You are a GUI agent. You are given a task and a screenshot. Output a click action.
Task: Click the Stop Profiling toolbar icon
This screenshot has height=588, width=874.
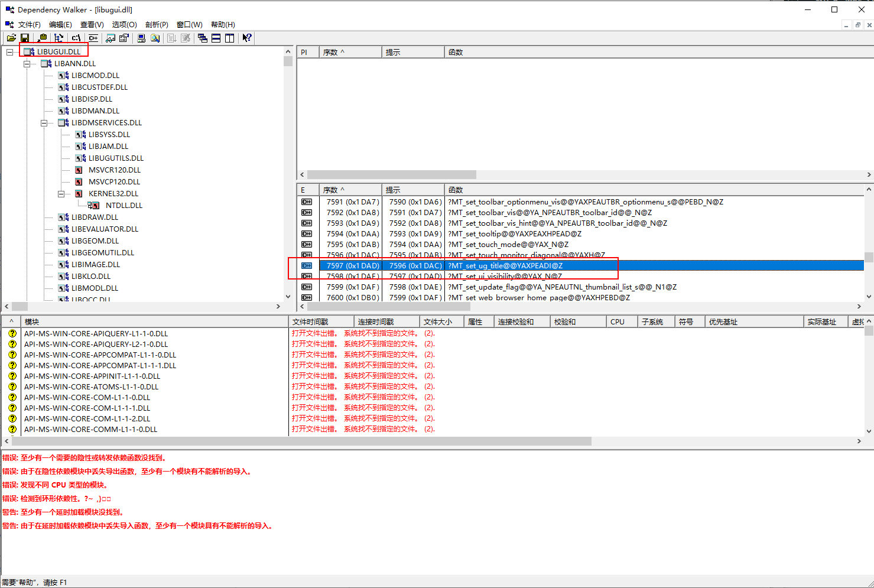click(186, 38)
